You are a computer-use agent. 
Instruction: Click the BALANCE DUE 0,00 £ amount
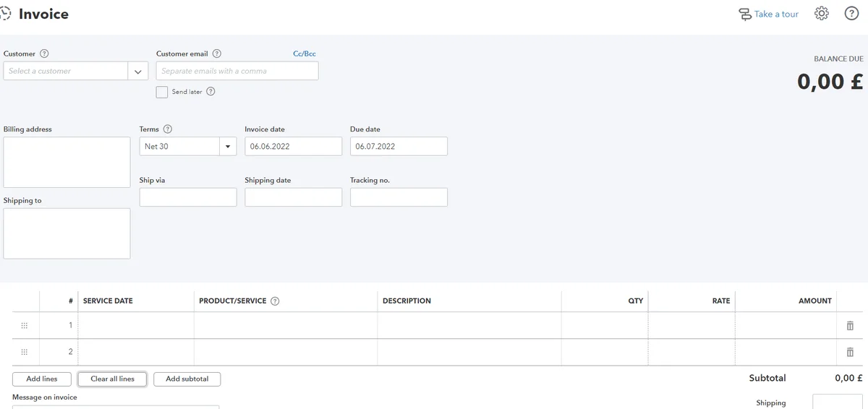pyautogui.click(x=830, y=82)
